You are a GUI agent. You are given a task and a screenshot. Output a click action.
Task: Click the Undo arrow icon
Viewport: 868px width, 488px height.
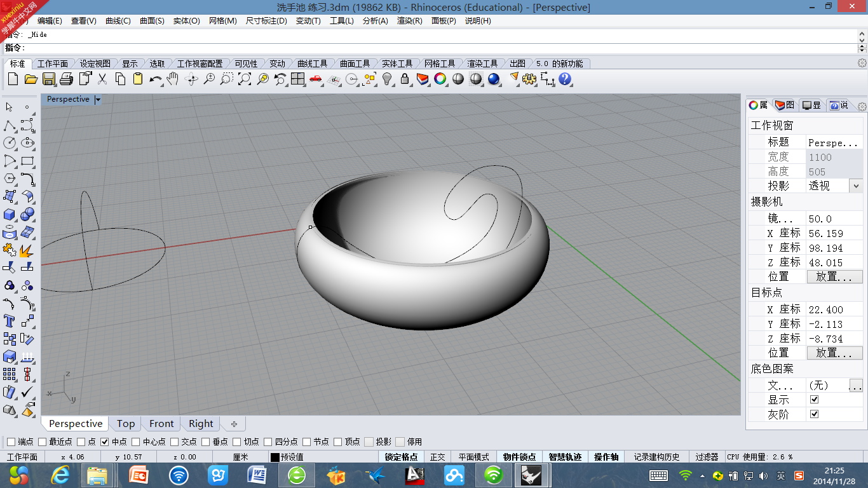pyautogui.click(x=156, y=79)
